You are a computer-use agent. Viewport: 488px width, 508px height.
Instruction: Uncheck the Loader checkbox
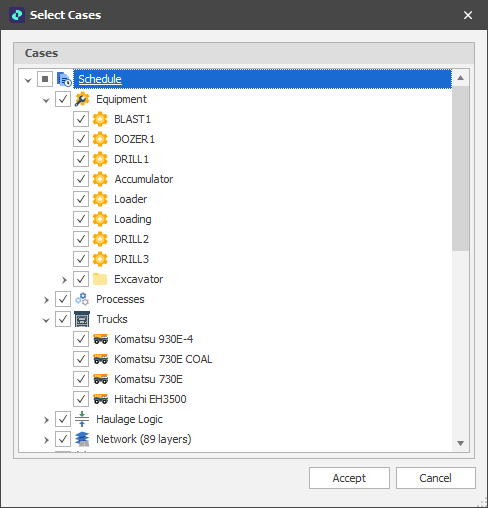point(81,199)
